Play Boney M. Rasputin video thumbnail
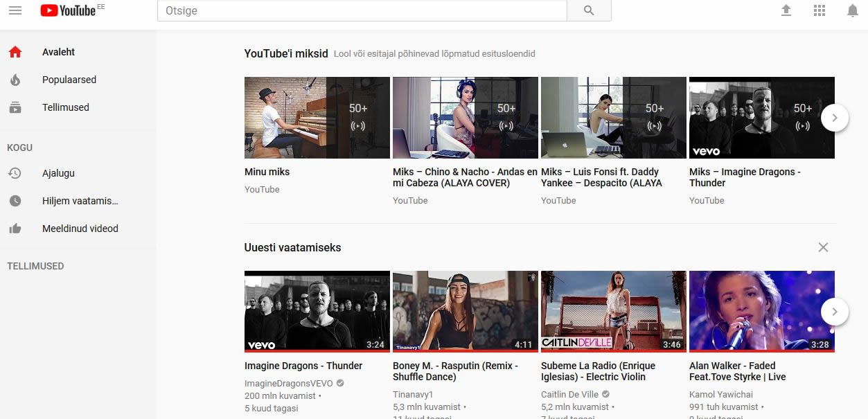The image size is (868, 419). coord(466,312)
